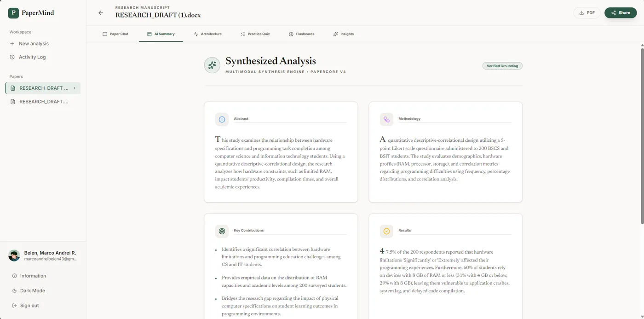Click the Synthesized Analysis sparkle badge
This screenshot has height=319, width=644.
point(212,65)
